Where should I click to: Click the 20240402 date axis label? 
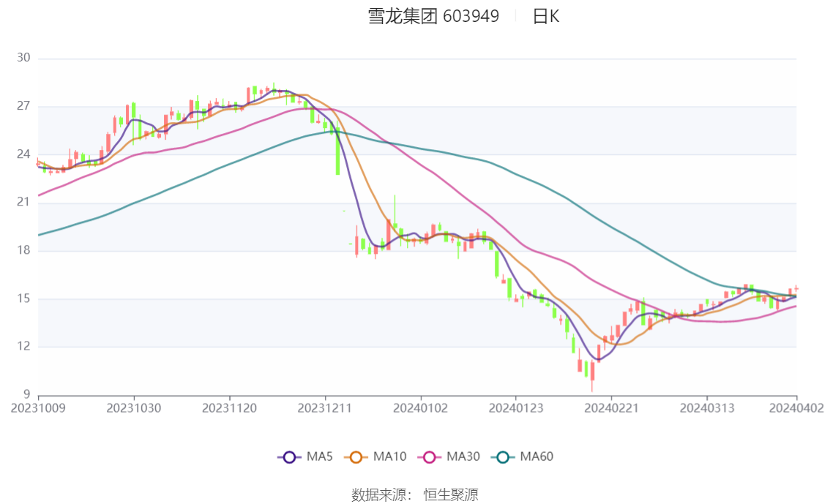pos(796,408)
